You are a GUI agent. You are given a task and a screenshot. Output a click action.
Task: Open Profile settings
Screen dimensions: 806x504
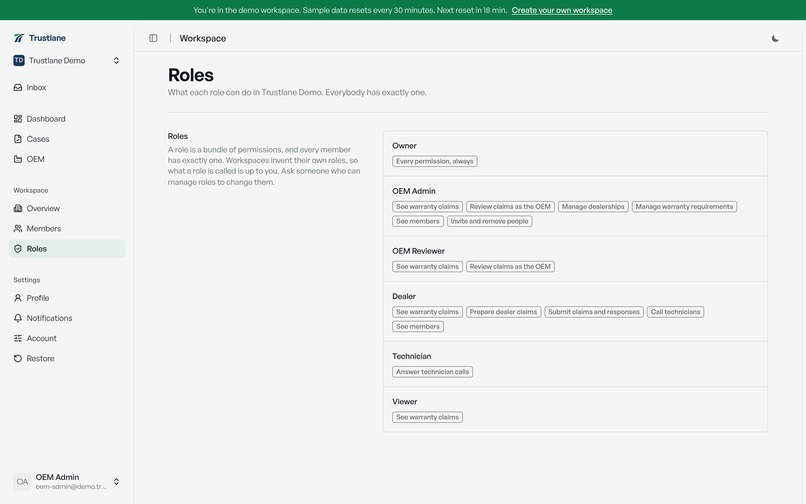67,298
